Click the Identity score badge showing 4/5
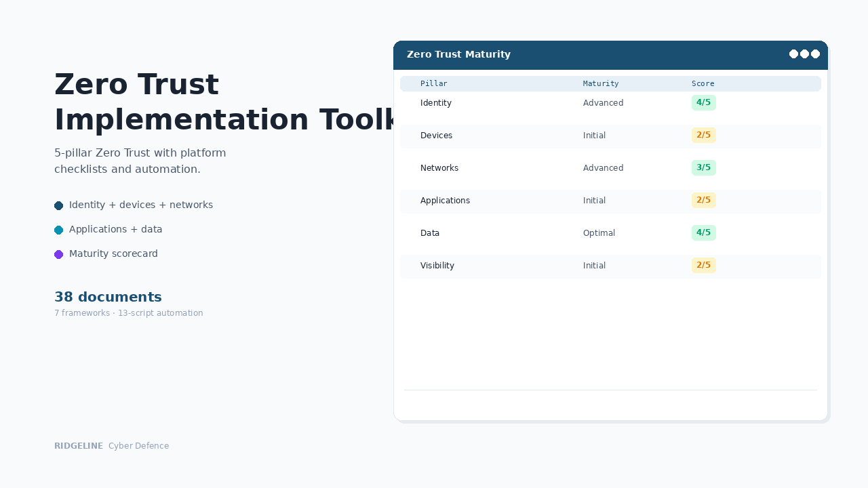The image size is (868, 488). tap(703, 102)
